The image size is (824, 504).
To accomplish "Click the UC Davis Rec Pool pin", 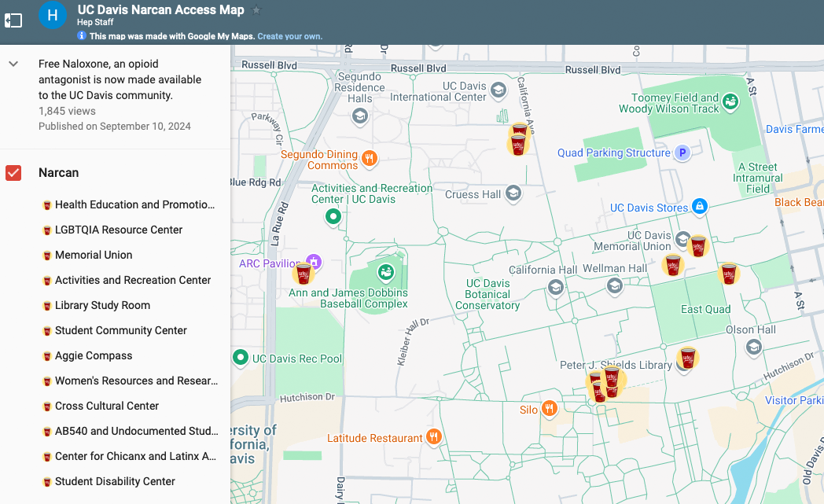I will [240, 358].
